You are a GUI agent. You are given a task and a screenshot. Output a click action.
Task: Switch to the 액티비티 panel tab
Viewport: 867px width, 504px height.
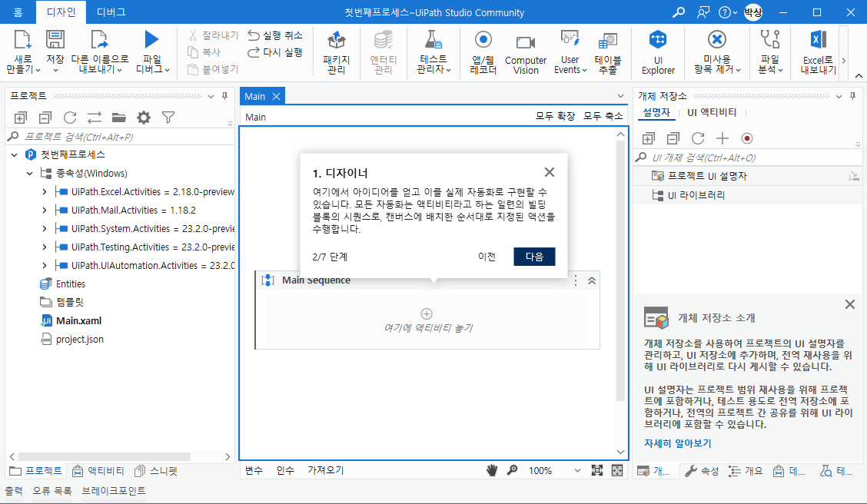[x=98, y=471]
